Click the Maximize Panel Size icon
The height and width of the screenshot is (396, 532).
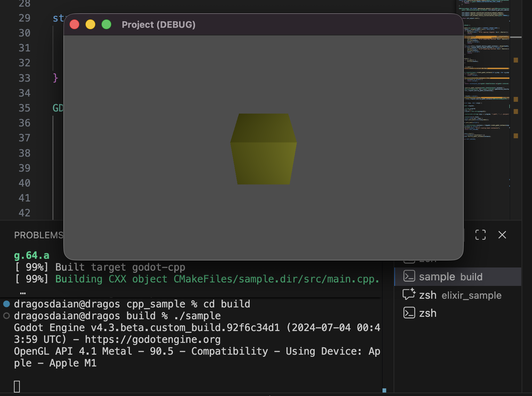pyautogui.click(x=480, y=235)
